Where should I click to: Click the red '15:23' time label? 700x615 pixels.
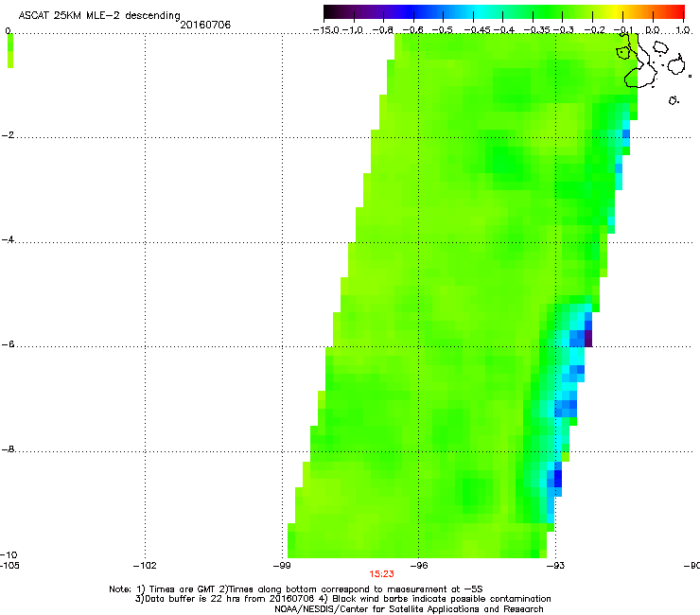coord(382,574)
